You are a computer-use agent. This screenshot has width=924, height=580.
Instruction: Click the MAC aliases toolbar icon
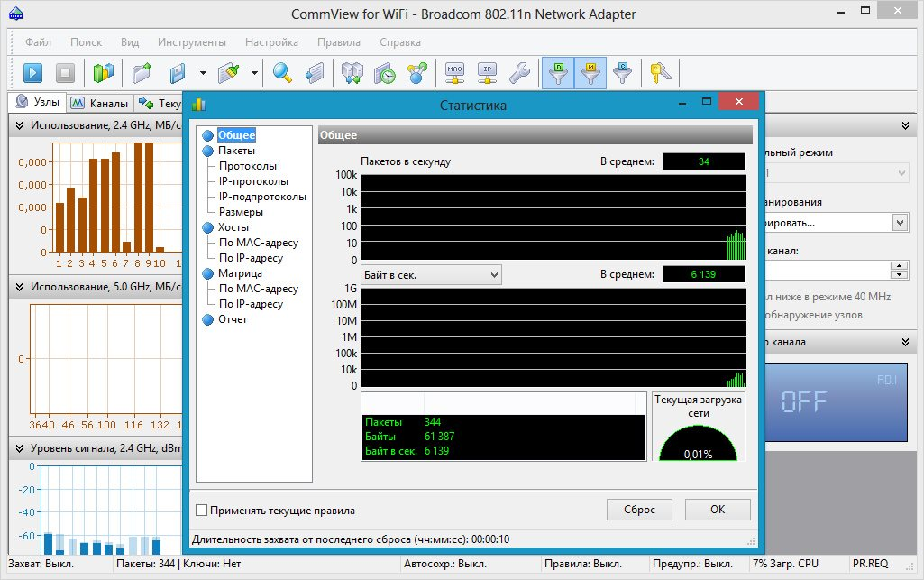pyautogui.click(x=455, y=73)
